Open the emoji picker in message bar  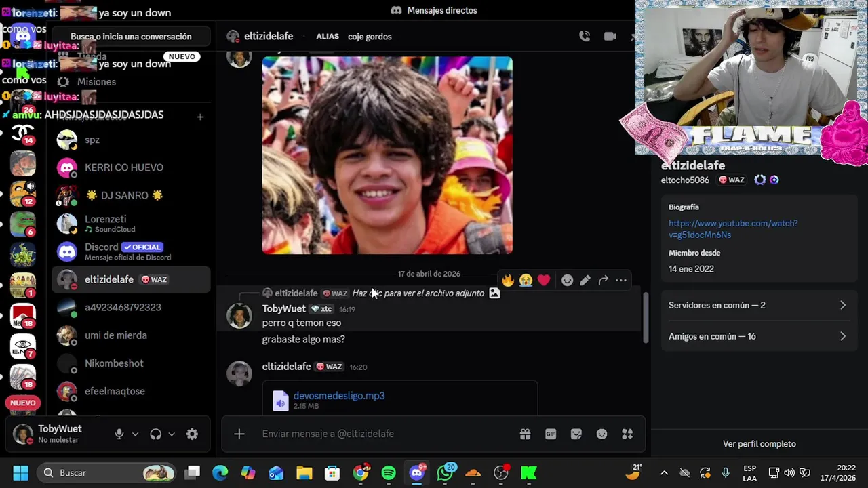pos(601,434)
